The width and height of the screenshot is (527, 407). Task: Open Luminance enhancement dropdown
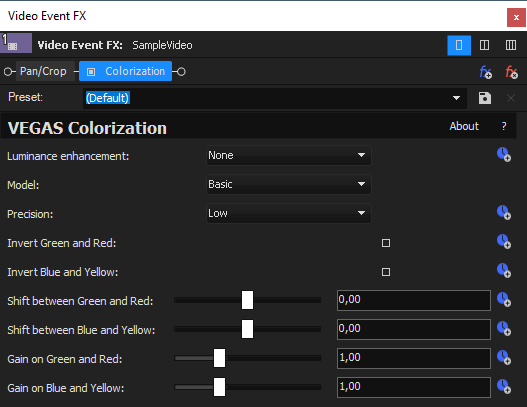pos(289,155)
